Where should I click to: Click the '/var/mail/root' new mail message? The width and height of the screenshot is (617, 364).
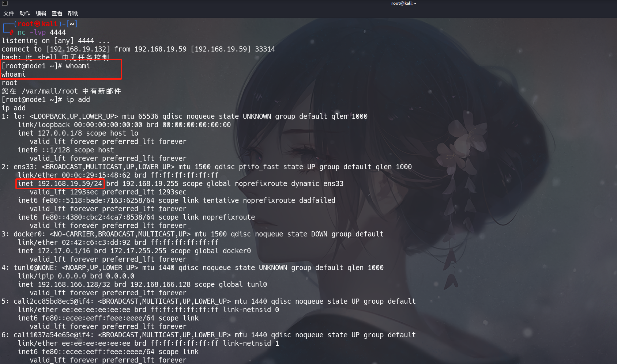click(x=61, y=91)
